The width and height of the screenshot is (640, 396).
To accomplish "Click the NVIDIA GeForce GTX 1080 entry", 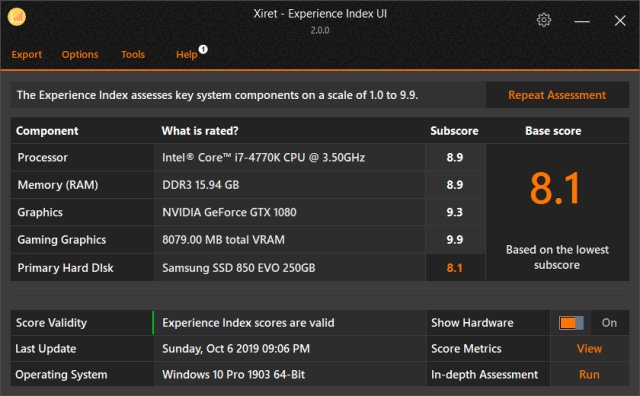I will [229, 212].
